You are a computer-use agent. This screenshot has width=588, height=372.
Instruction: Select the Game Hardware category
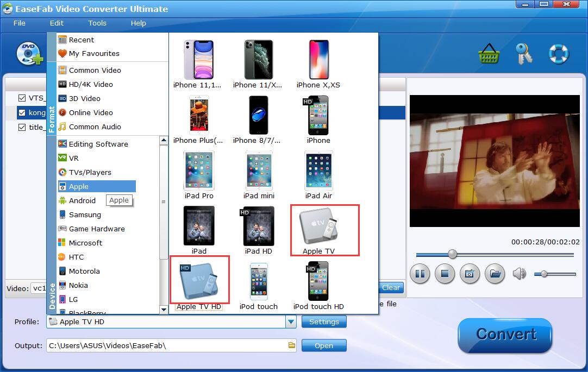coord(91,229)
